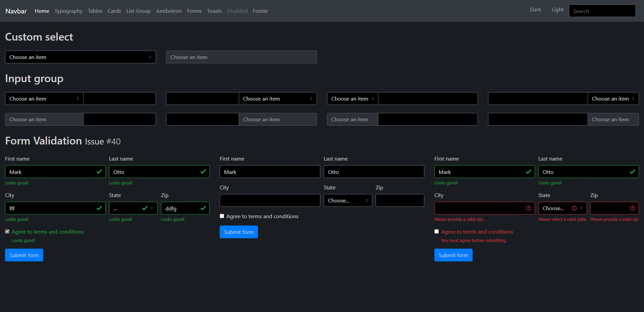This screenshot has height=312, width=644.
Task: Click the Footer link in the navbar
Action: [x=260, y=11]
